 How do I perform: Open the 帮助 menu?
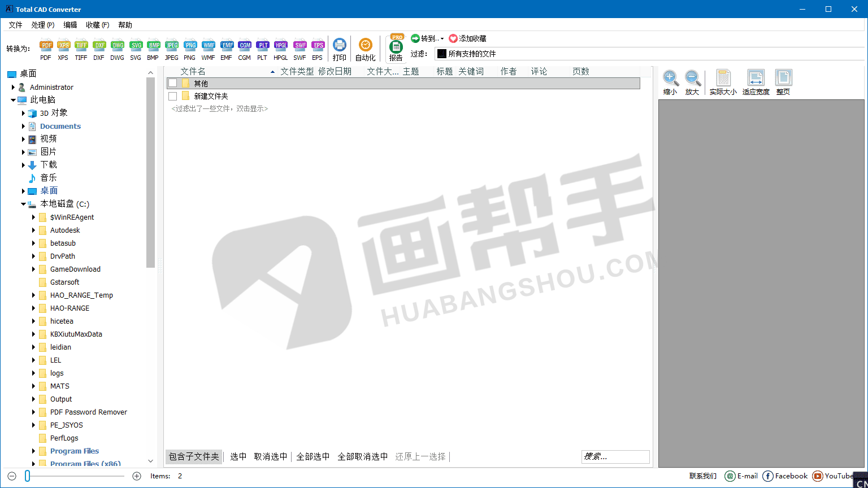pos(125,25)
